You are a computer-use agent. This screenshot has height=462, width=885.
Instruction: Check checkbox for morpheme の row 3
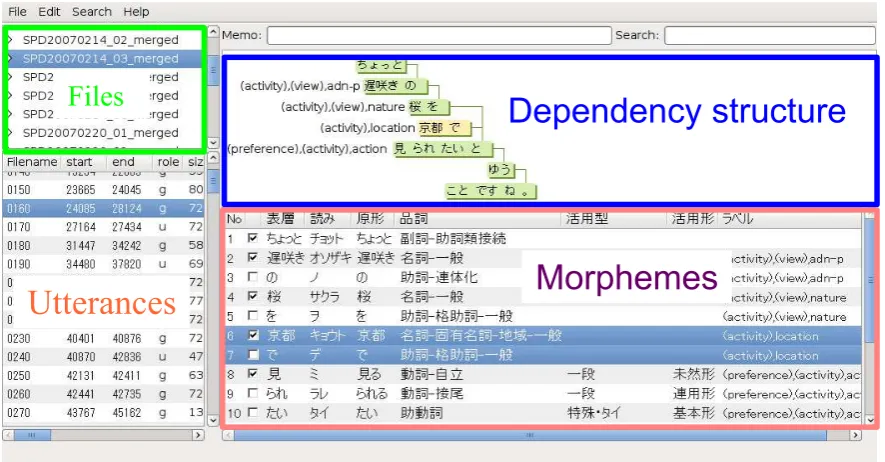click(253, 277)
